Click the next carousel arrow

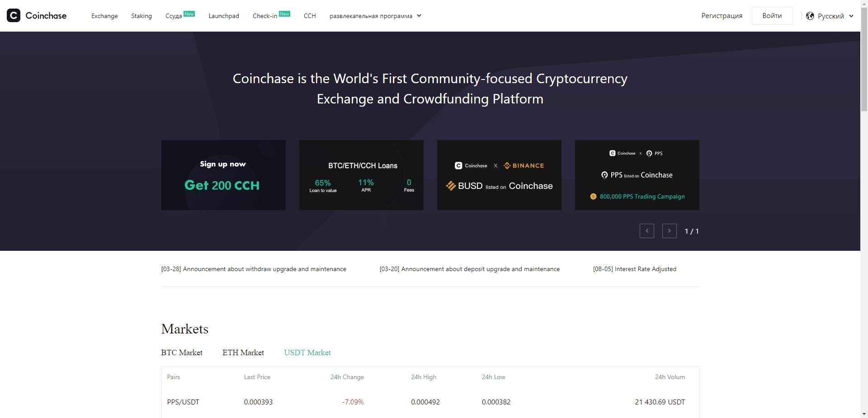[x=669, y=230]
